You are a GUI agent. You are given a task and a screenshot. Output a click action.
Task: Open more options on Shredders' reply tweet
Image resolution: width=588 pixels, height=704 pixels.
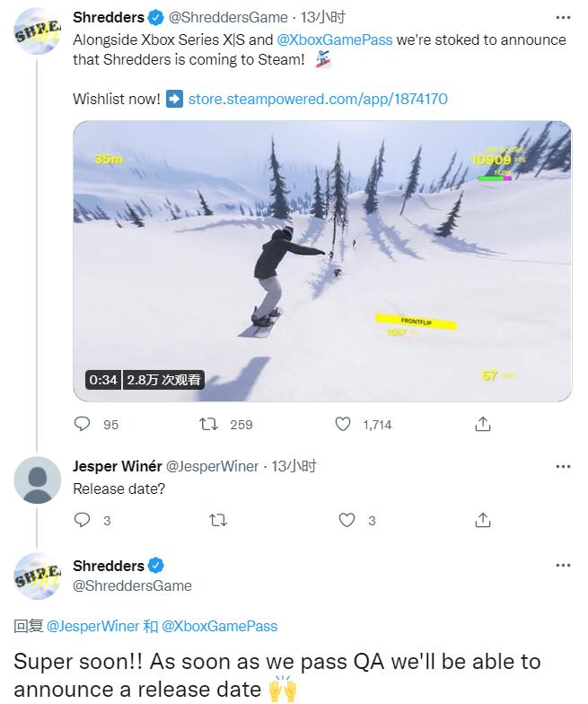(563, 566)
